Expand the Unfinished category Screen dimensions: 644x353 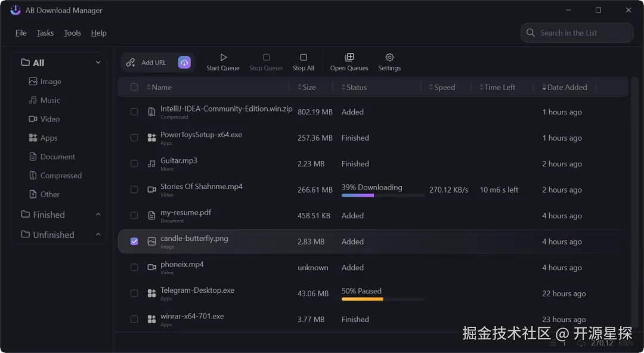pos(98,235)
